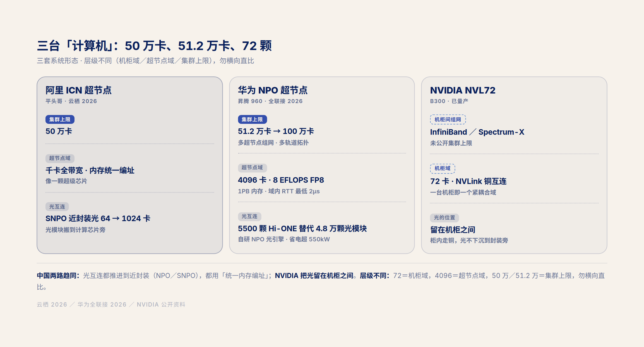
Task: Select 千卡全带宽 · 内存统一编址 text
Action: tap(90, 170)
